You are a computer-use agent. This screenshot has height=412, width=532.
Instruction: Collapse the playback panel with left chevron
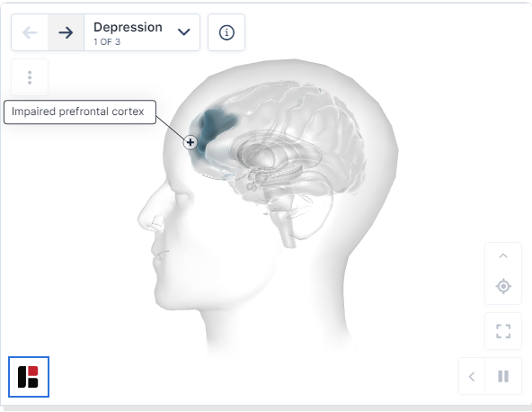coord(472,376)
